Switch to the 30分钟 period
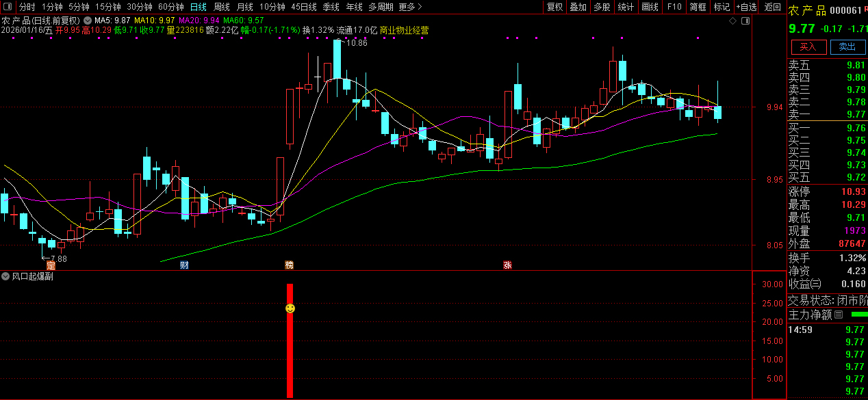868x400 pixels. 139,7
